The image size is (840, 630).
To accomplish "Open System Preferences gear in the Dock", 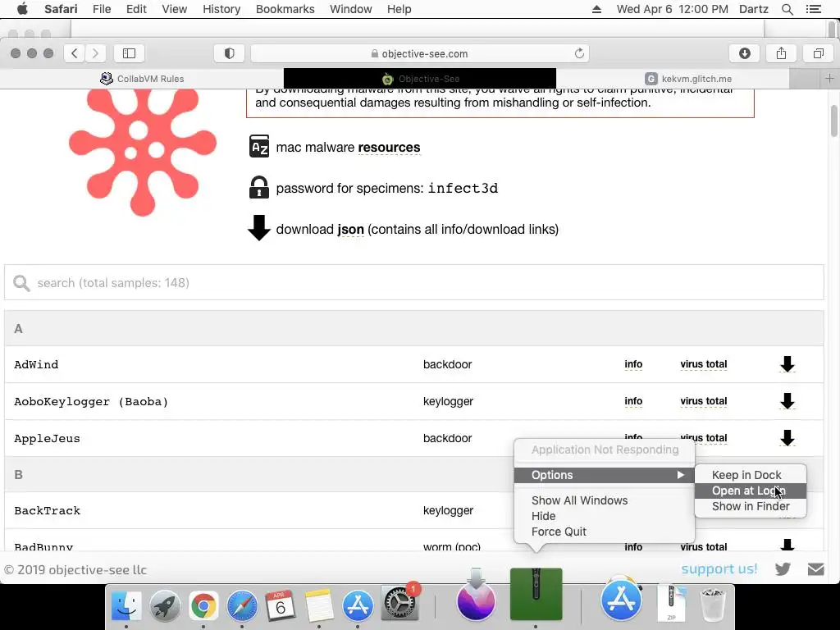I will coord(399,605).
